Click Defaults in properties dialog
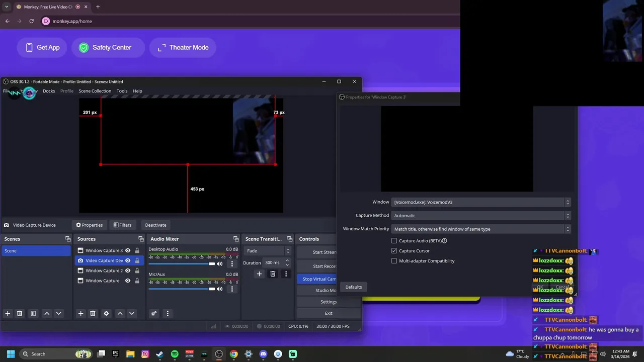Viewport: 644px width, 362px height. [354, 287]
